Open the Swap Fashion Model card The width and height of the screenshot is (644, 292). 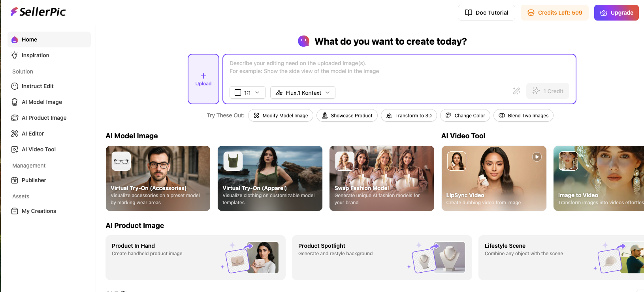(x=382, y=178)
